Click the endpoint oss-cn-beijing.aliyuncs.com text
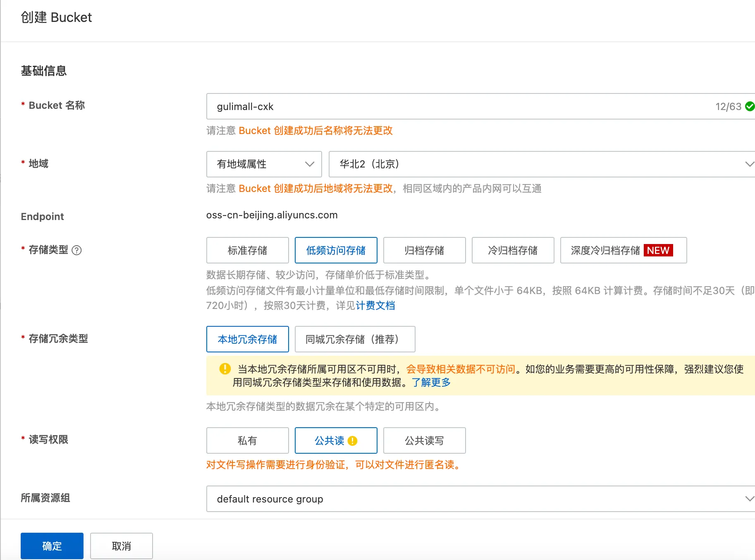This screenshot has width=755, height=560. click(272, 215)
